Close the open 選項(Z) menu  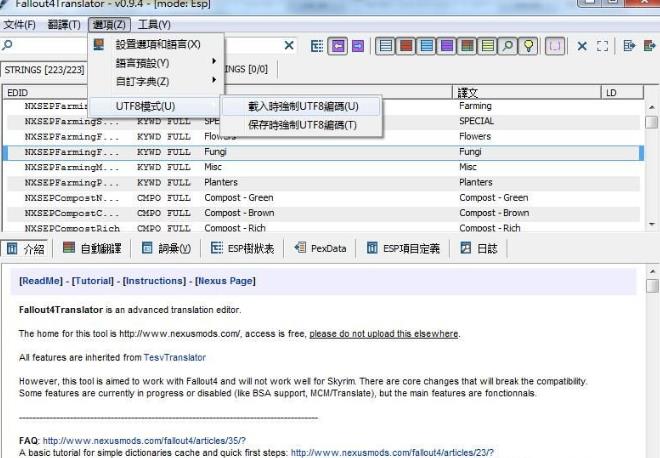pyautogui.click(x=109, y=25)
